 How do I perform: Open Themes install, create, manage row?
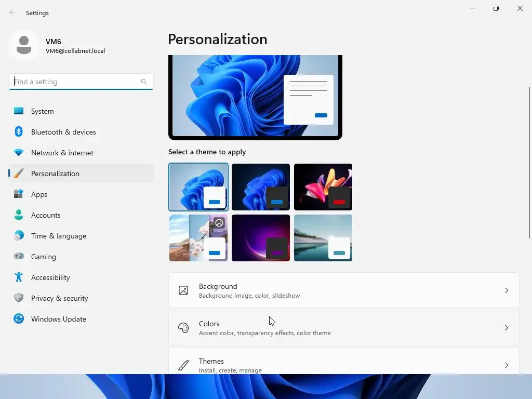coord(344,361)
